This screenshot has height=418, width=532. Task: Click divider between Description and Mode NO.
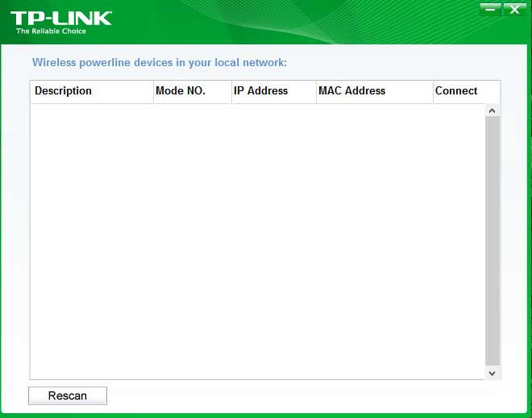click(x=153, y=91)
